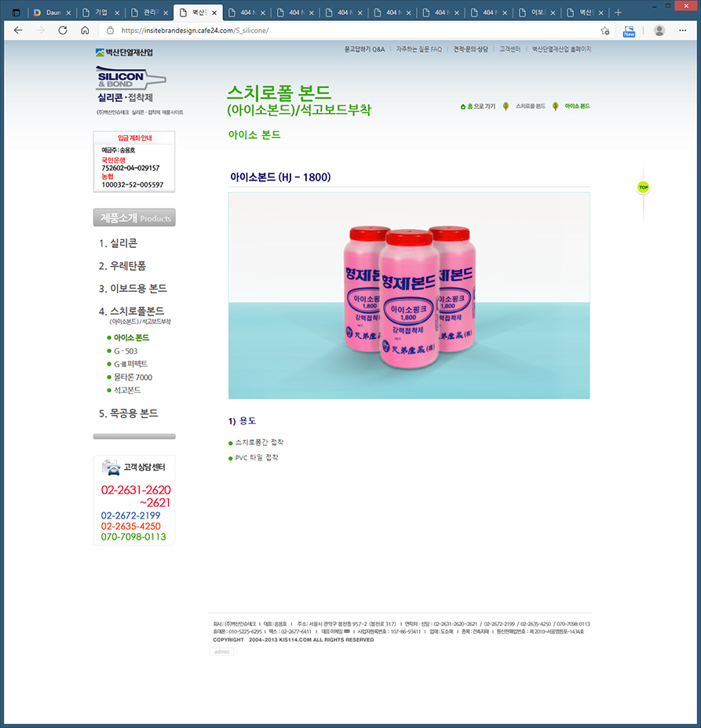Go to browser home page icon
Viewport: 701px width, 728px height.
(85, 31)
